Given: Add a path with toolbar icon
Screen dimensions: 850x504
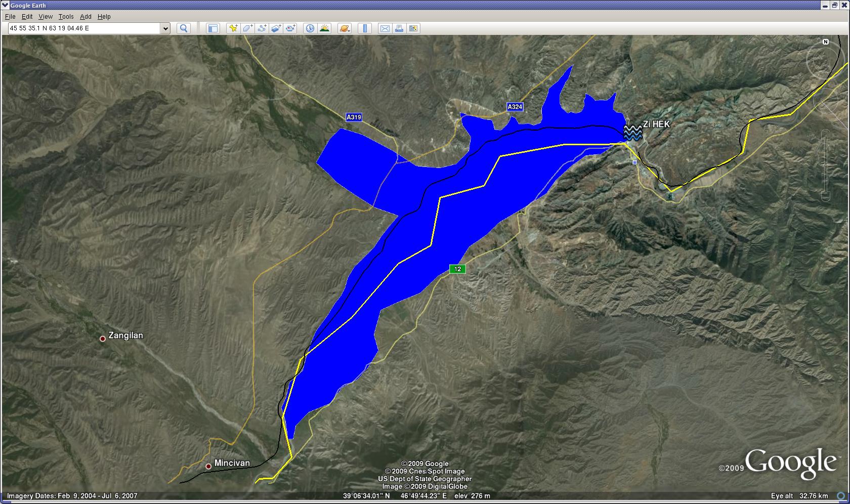Looking at the screenshot, I should point(262,28).
